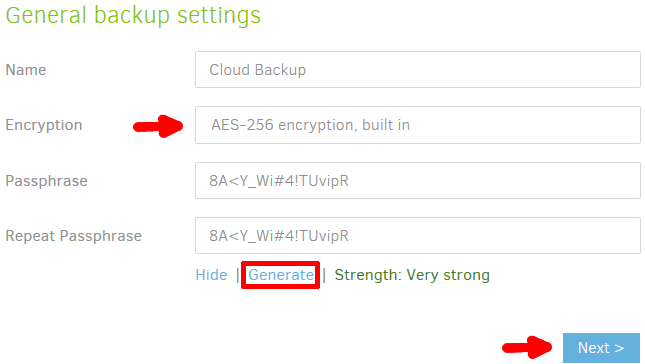This screenshot has height=364, width=645.
Task: Focus the Name field containing Cloud Backup
Action: tap(418, 70)
